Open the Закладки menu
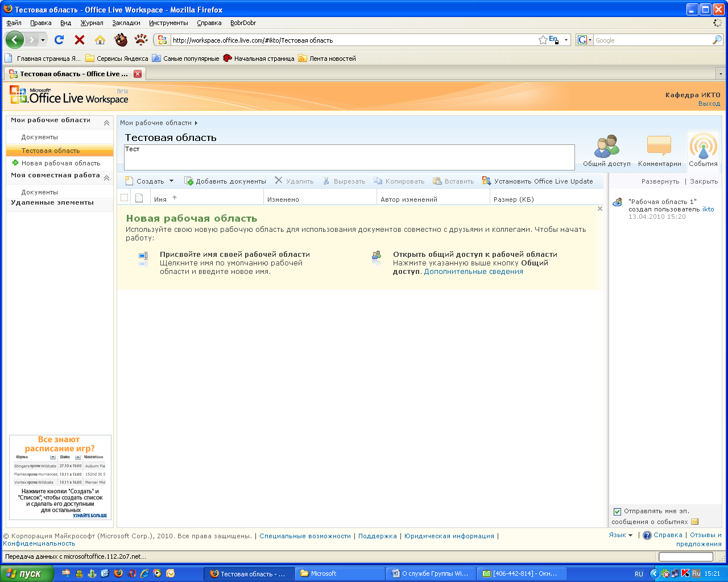 pyautogui.click(x=126, y=23)
